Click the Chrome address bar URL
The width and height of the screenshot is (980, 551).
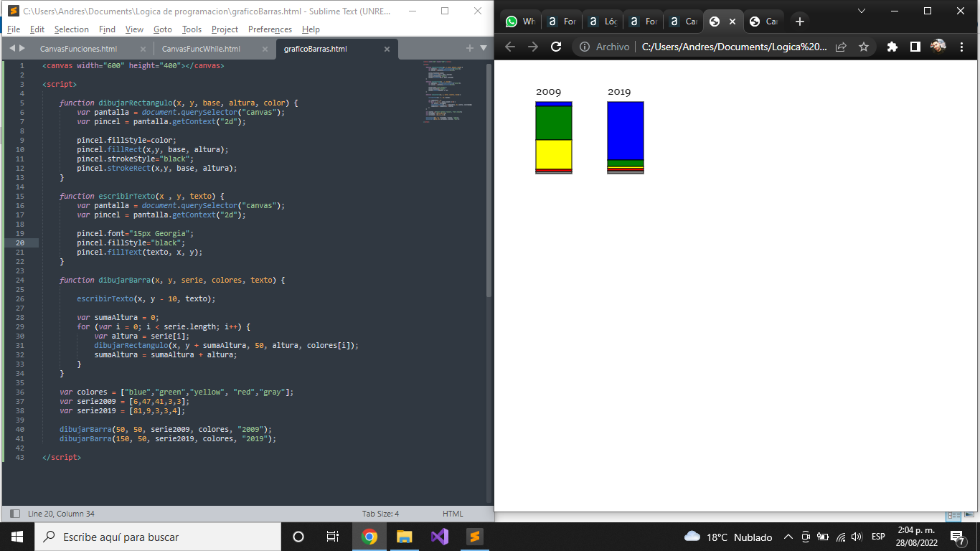734,47
